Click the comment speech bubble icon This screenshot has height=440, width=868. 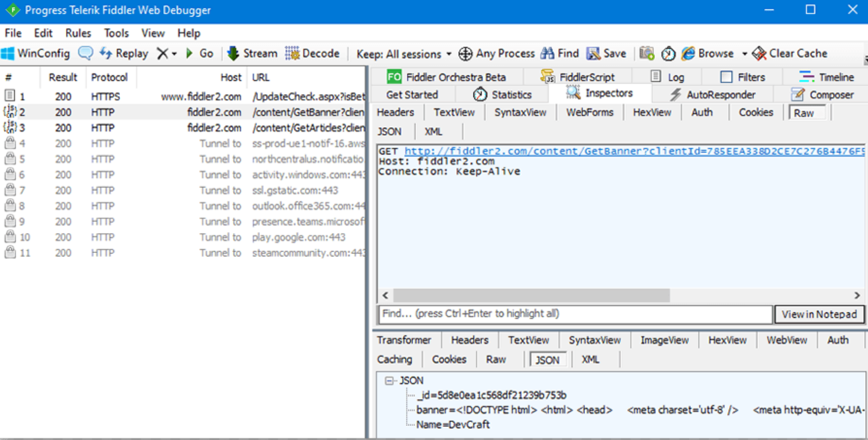[86, 53]
